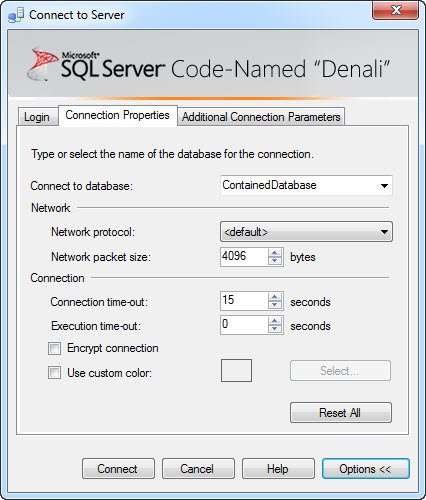The width and height of the screenshot is (426, 500).
Task: Click the Connection time-out value field
Action: coord(244,300)
